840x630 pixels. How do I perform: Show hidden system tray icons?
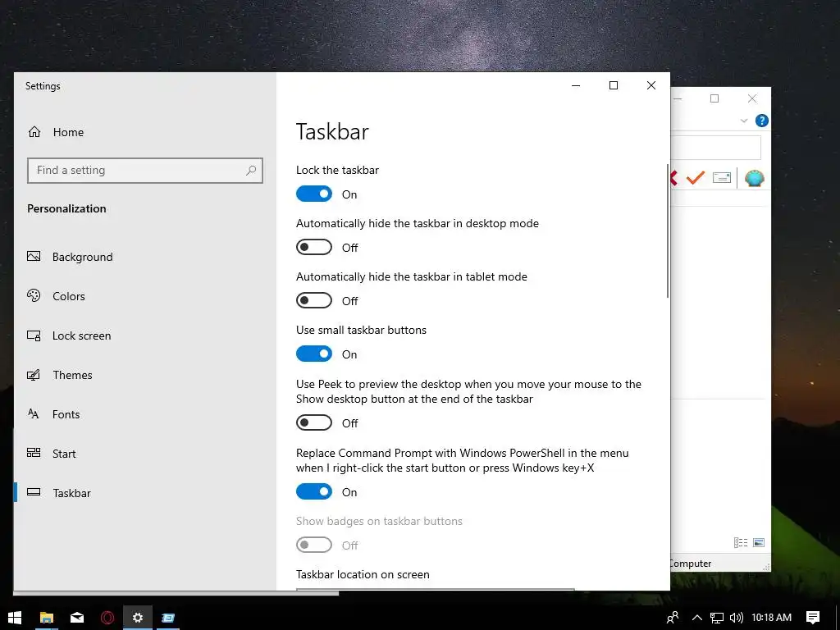tap(697, 618)
